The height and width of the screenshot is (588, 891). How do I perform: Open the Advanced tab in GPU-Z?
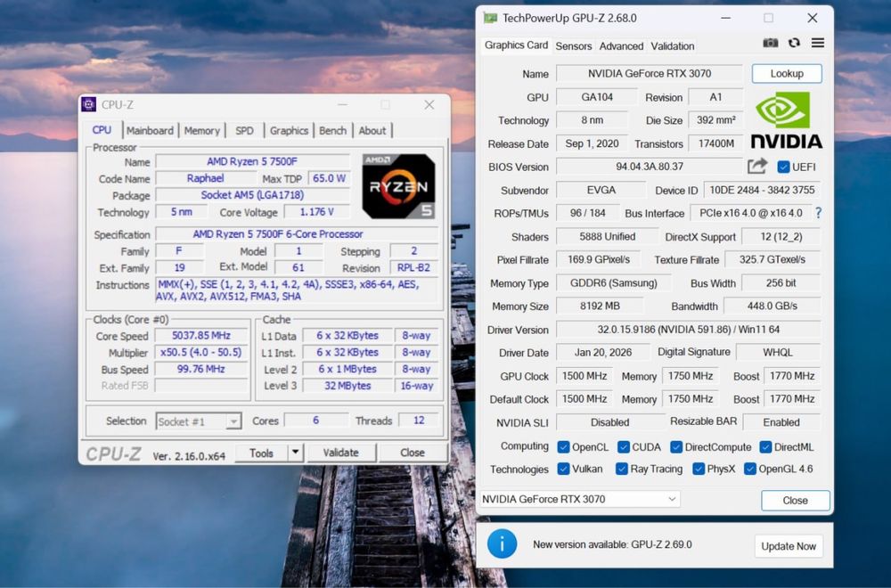[621, 46]
